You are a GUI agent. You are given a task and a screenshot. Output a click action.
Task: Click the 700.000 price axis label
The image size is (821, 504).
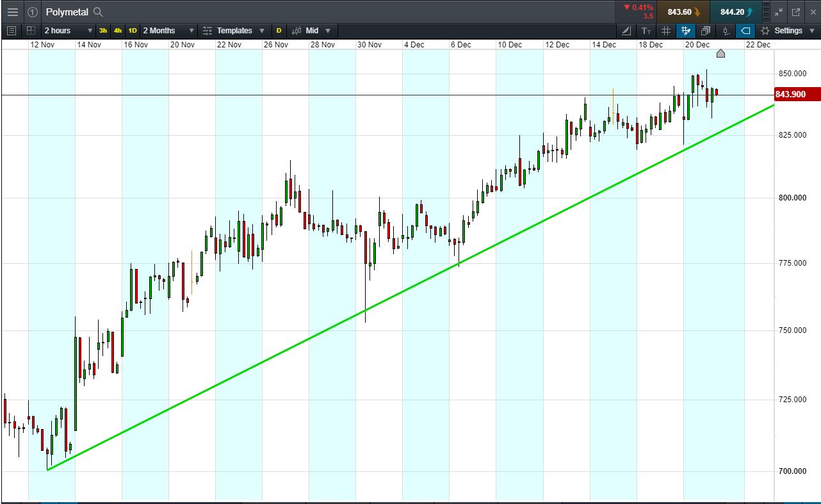coord(792,471)
